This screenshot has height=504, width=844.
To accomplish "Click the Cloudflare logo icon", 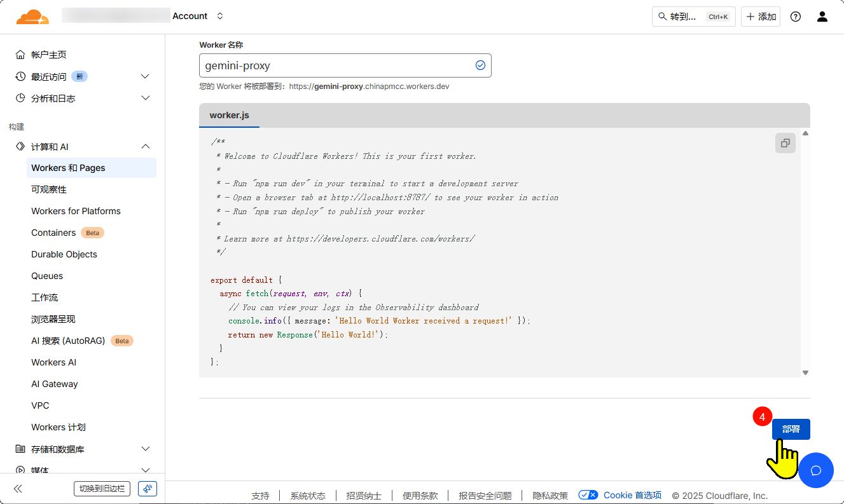I will click(32, 17).
